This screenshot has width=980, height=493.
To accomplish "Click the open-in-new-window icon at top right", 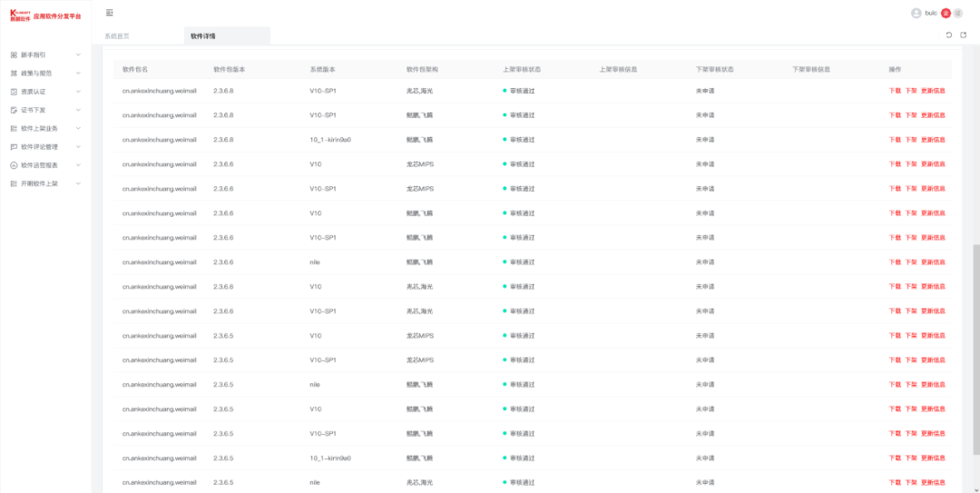I will pyautogui.click(x=964, y=35).
